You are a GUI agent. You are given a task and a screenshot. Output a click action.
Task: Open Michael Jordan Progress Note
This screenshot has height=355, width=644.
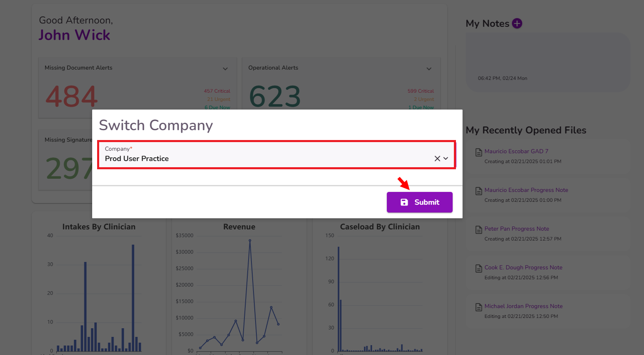[523, 306]
